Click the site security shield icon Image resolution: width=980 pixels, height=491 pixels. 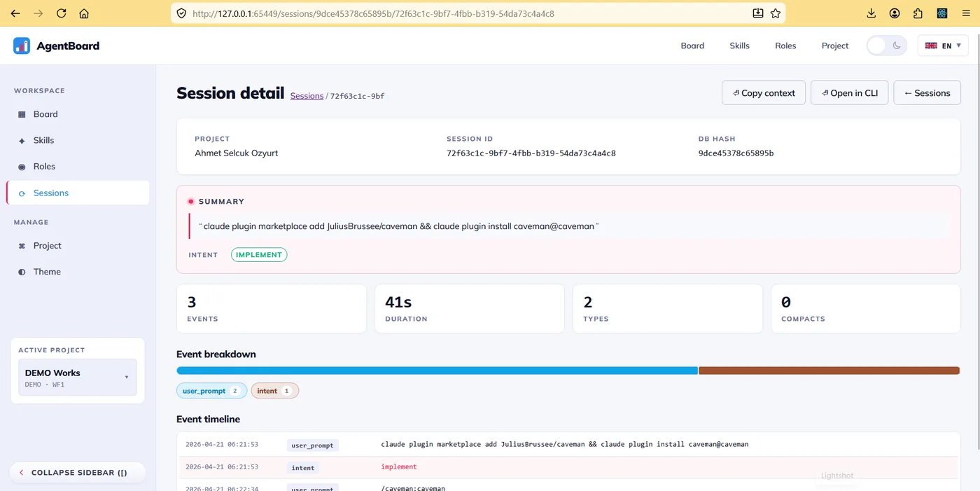(x=181, y=13)
